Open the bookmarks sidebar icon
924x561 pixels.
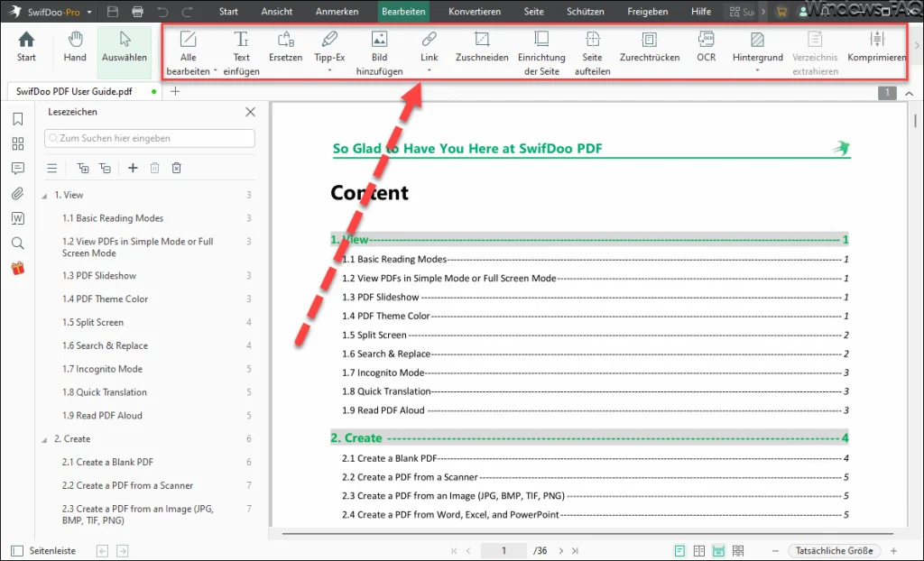point(18,119)
